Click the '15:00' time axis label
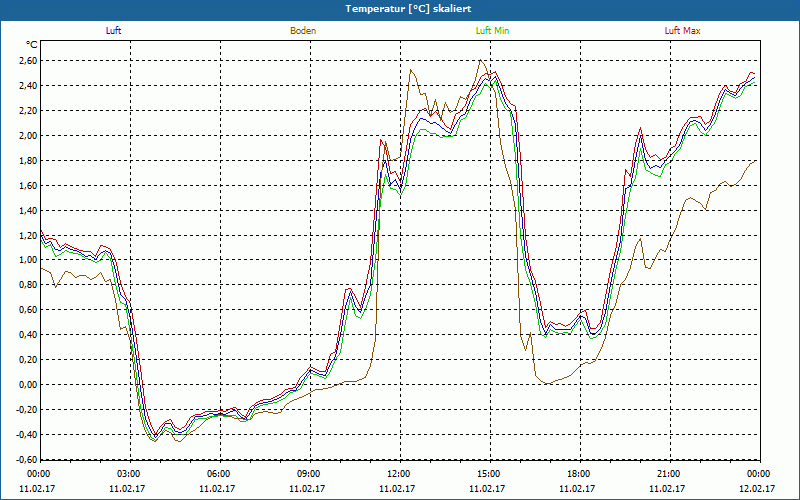800x500 pixels. (x=488, y=474)
